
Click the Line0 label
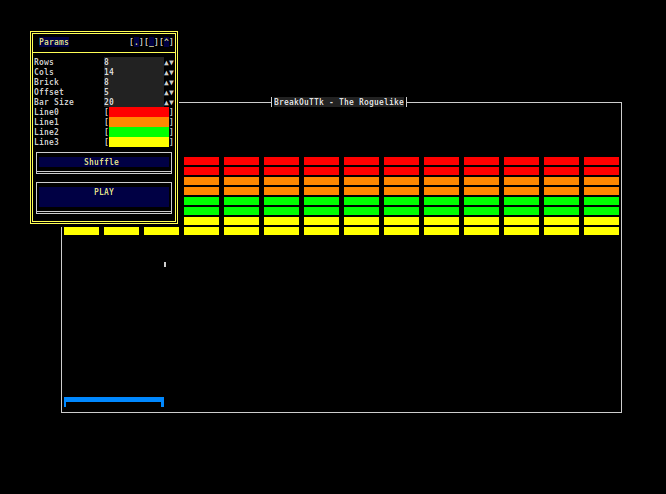46,112
